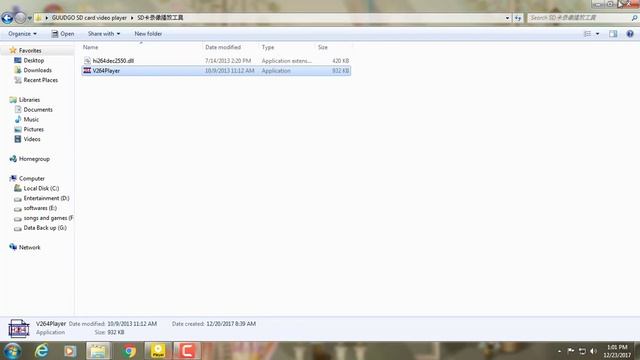Select Libraries in navigation pane
Screen dimensions: 640x360
click(x=29, y=100)
